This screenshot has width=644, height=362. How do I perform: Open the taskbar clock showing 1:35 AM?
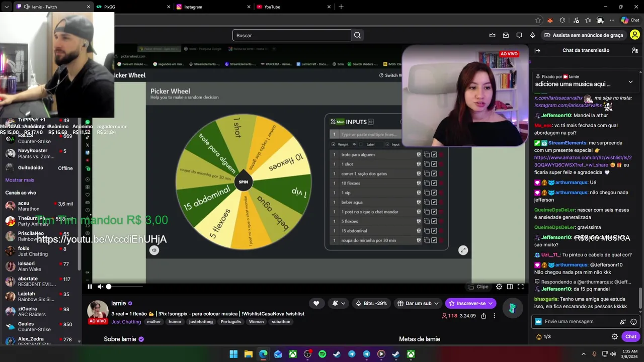[630, 354]
